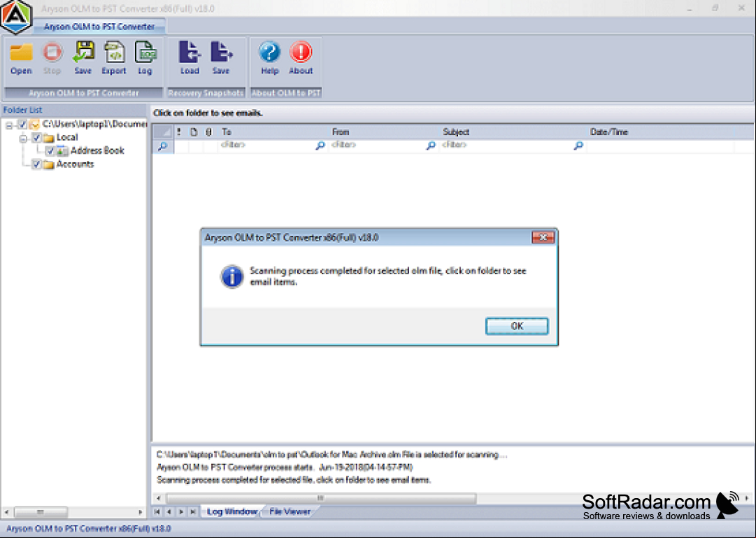This screenshot has width=756, height=538.
Task: Click the From filter input field
Action: [378, 146]
